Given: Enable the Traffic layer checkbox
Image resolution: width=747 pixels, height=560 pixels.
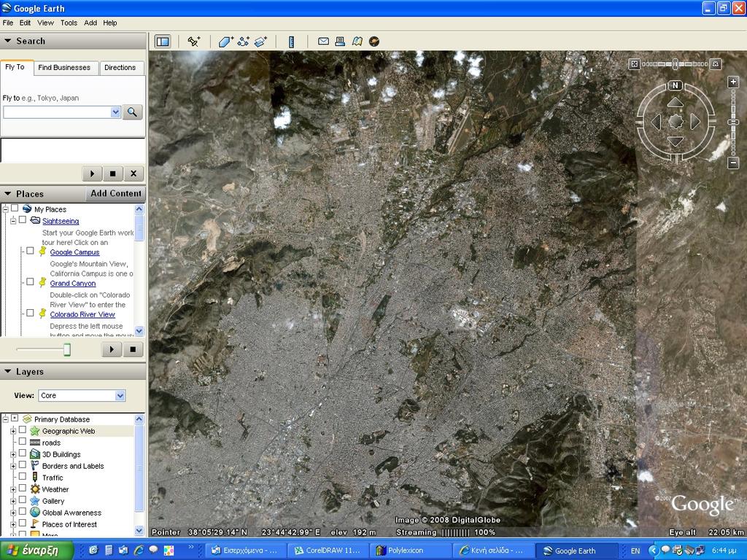Looking at the screenshot, I should [23, 477].
